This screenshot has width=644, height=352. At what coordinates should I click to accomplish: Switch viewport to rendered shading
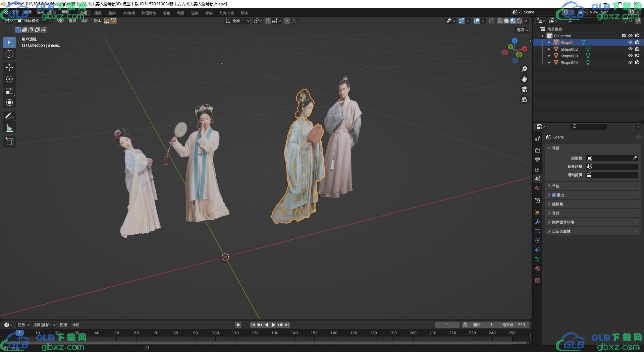(x=519, y=21)
